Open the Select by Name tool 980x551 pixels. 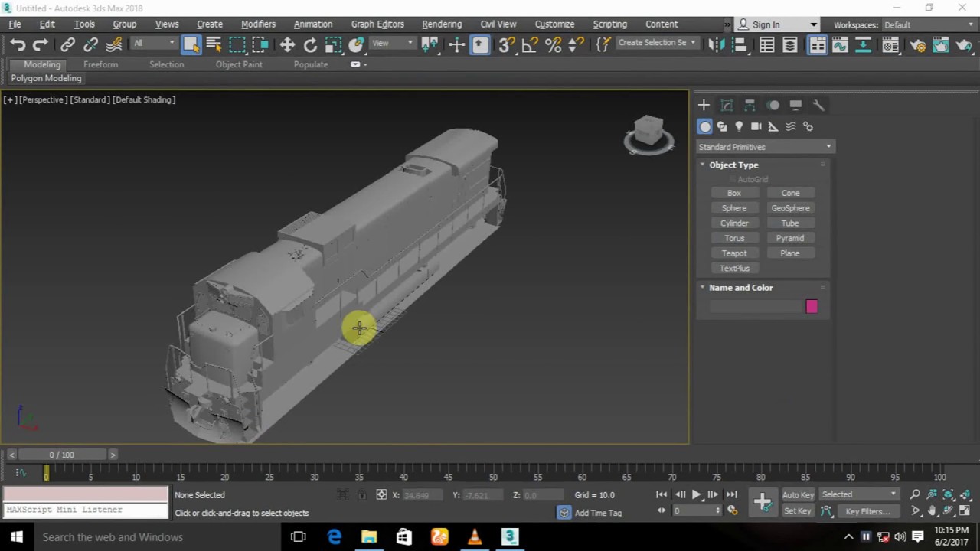point(214,45)
